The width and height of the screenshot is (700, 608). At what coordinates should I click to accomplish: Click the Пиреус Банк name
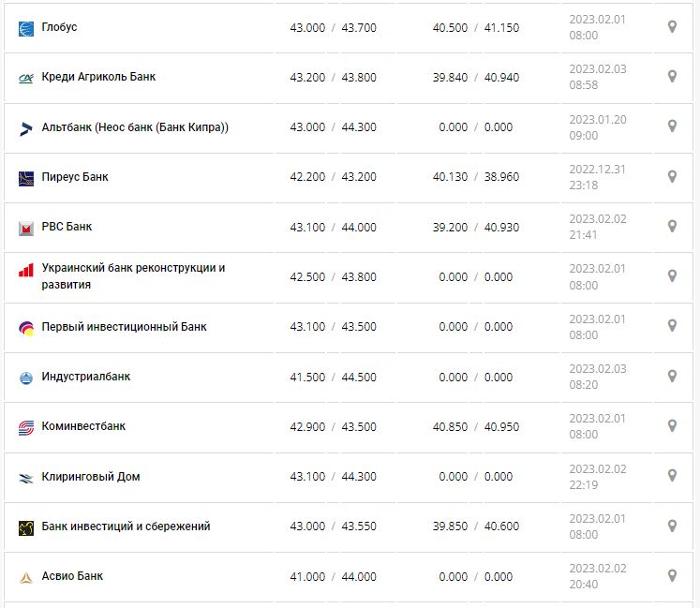coord(75,176)
